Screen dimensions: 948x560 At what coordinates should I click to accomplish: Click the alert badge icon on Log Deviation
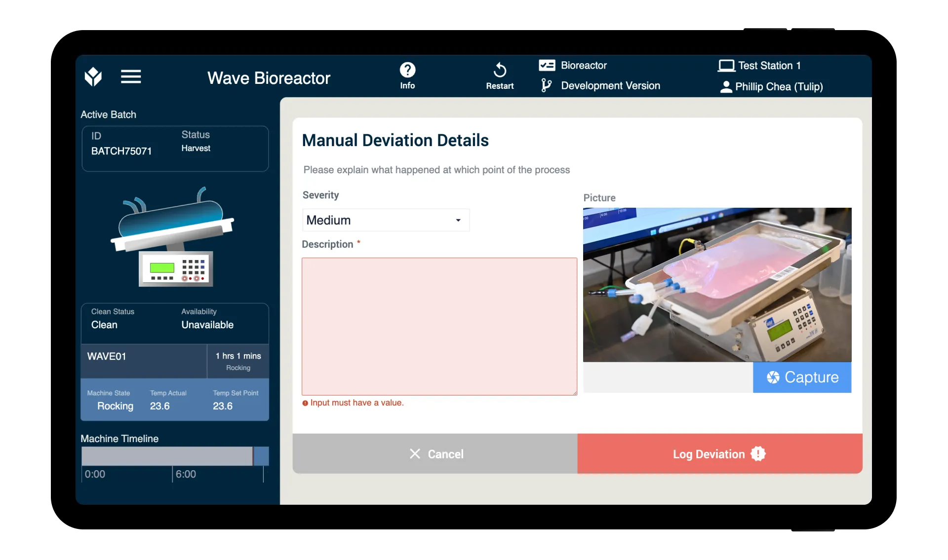point(758,454)
